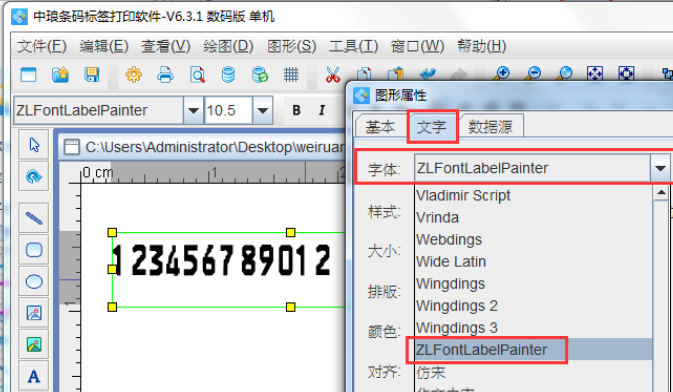Viewport: 673px width, 392px height.
Task: Print the label using printer icon
Action: pyautogui.click(x=165, y=75)
